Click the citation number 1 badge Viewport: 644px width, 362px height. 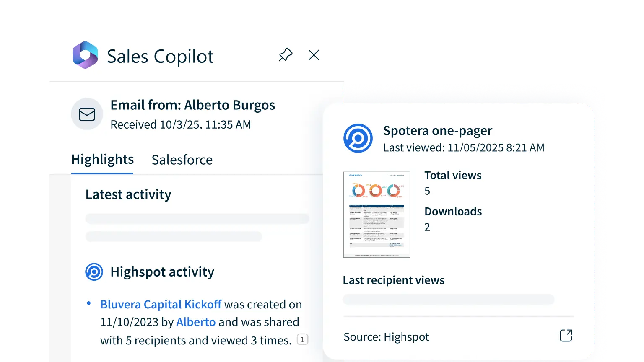302,340
